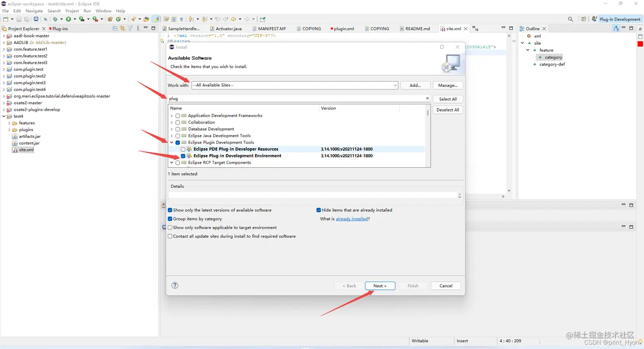Click the available software list vertical scrollbar

click(x=428, y=113)
